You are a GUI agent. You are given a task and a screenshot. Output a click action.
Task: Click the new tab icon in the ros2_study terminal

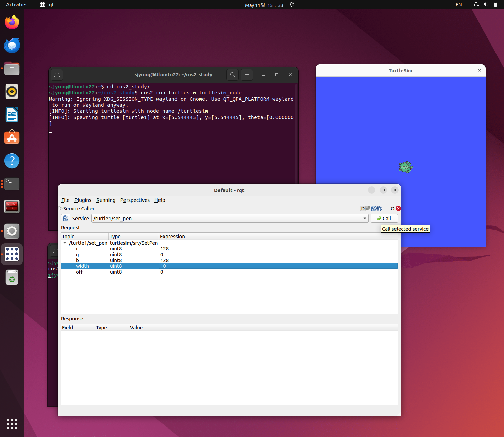57,75
